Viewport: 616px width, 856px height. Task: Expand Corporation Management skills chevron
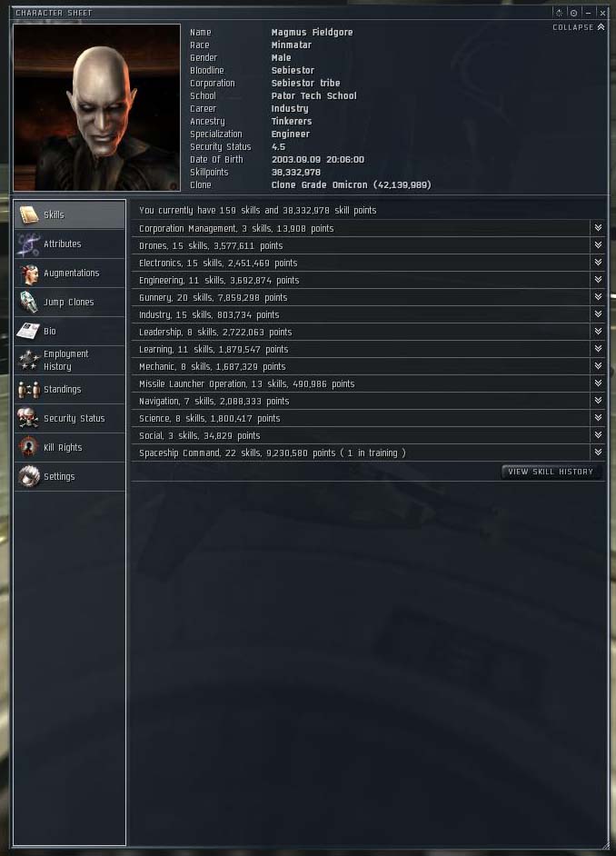(x=598, y=228)
